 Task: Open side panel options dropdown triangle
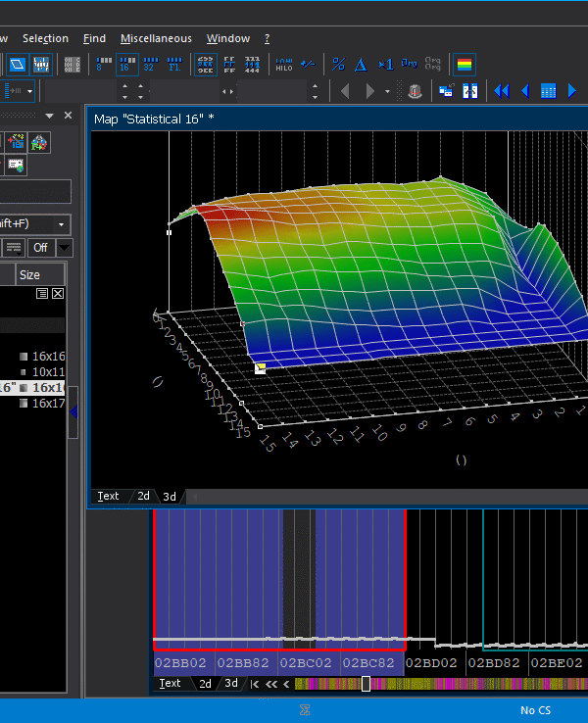[x=49, y=116]
